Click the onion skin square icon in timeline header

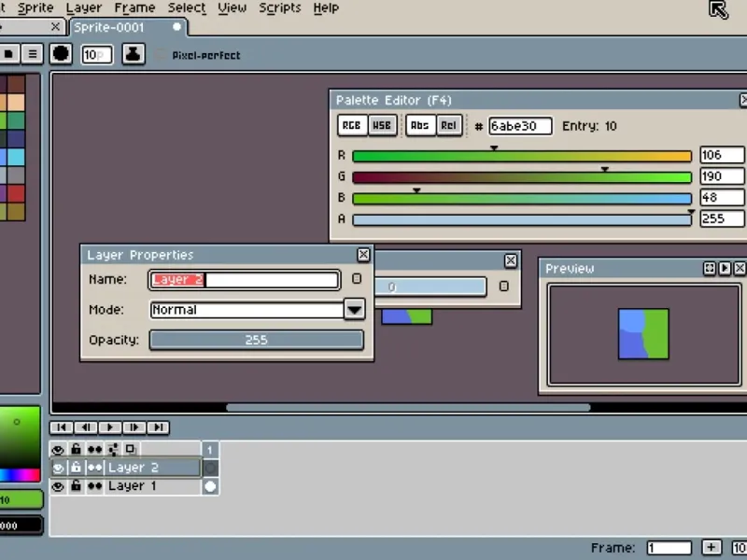pos(130,449)
